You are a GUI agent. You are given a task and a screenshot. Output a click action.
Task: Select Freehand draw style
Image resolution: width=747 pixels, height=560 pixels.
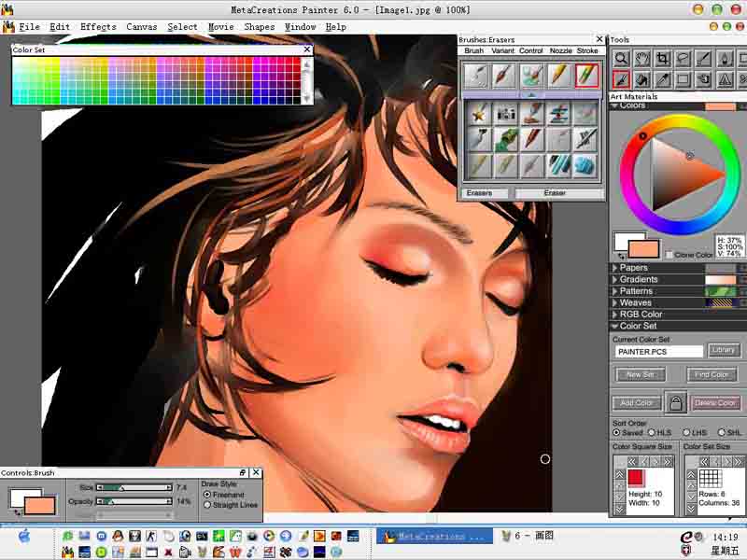(x=207, y=495)
